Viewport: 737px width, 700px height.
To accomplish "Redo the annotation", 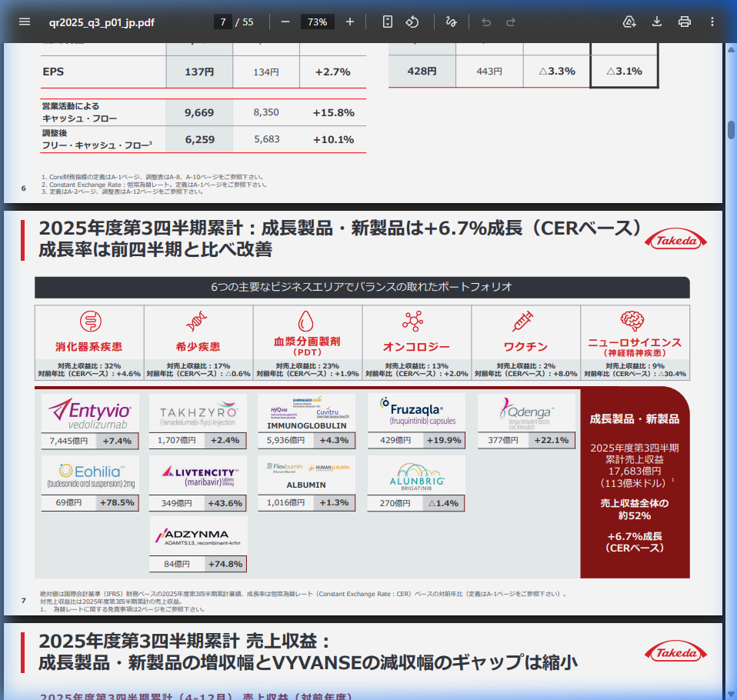I will point(511,22).
